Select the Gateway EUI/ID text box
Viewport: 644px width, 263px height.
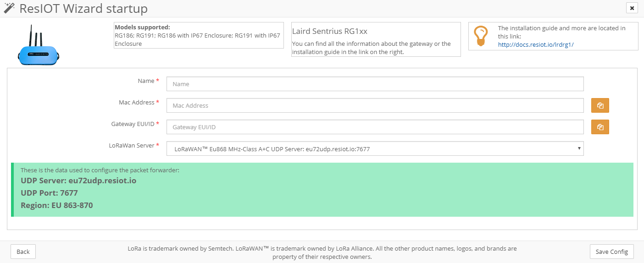tap(375, 127)
